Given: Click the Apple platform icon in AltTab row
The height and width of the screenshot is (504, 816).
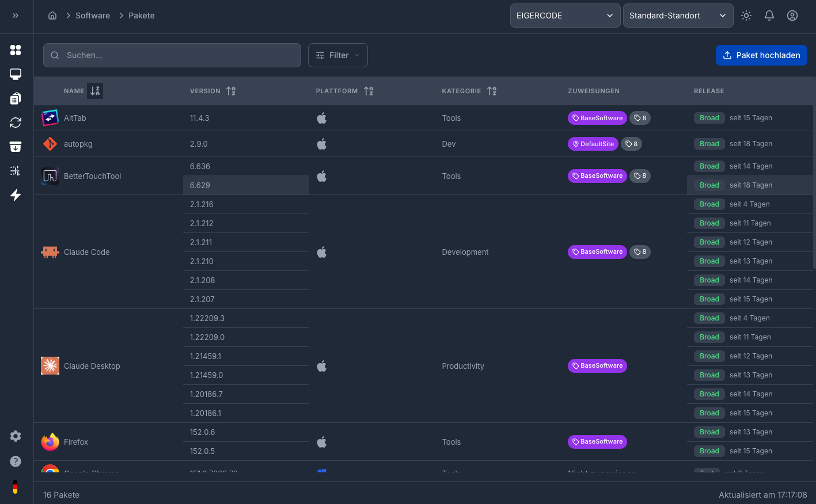Looking at the screenshot, I should (322, 118).
